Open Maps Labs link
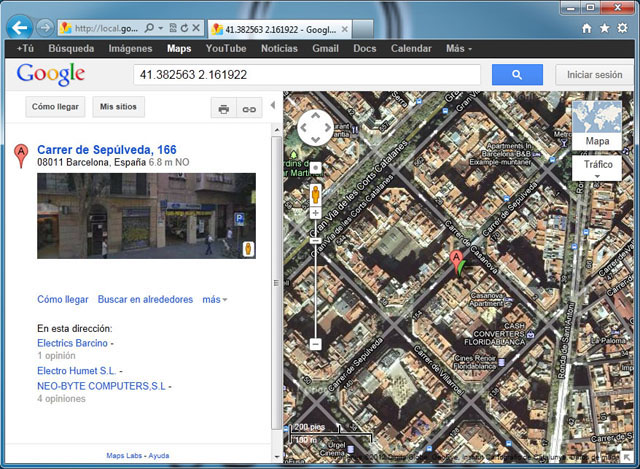 tap(124, 456)
